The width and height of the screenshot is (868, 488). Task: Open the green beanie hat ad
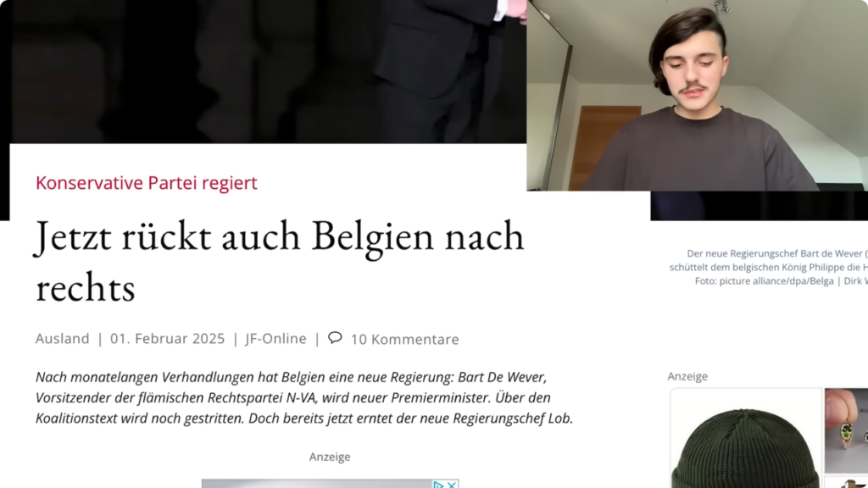pos(746,438)
